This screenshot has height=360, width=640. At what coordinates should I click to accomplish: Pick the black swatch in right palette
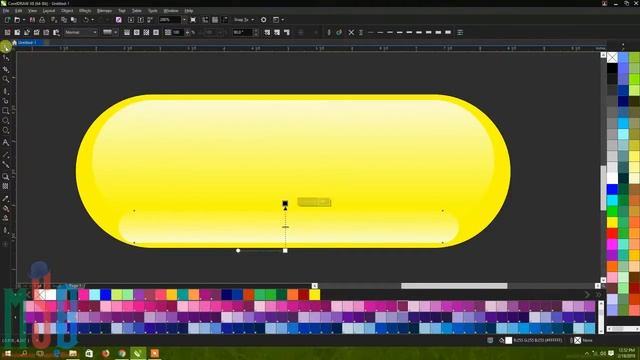(x=612, y=68)
